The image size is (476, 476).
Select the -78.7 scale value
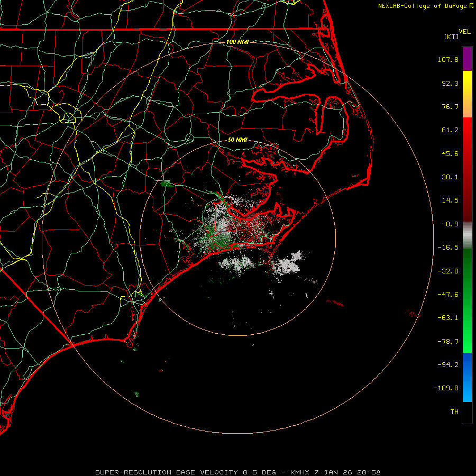pos(448,342)
